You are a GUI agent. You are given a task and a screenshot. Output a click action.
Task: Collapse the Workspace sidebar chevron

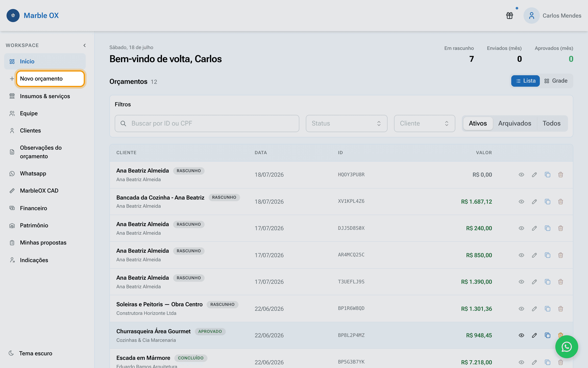coord(85,45)
